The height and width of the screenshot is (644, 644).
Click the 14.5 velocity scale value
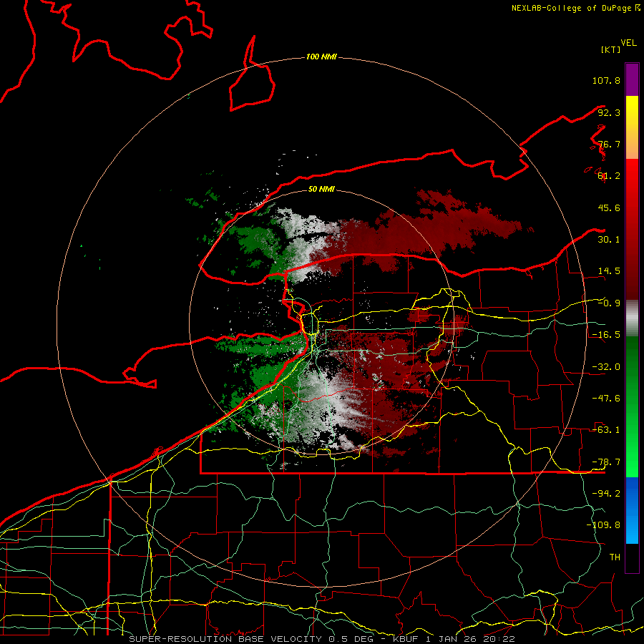point(609,271)
